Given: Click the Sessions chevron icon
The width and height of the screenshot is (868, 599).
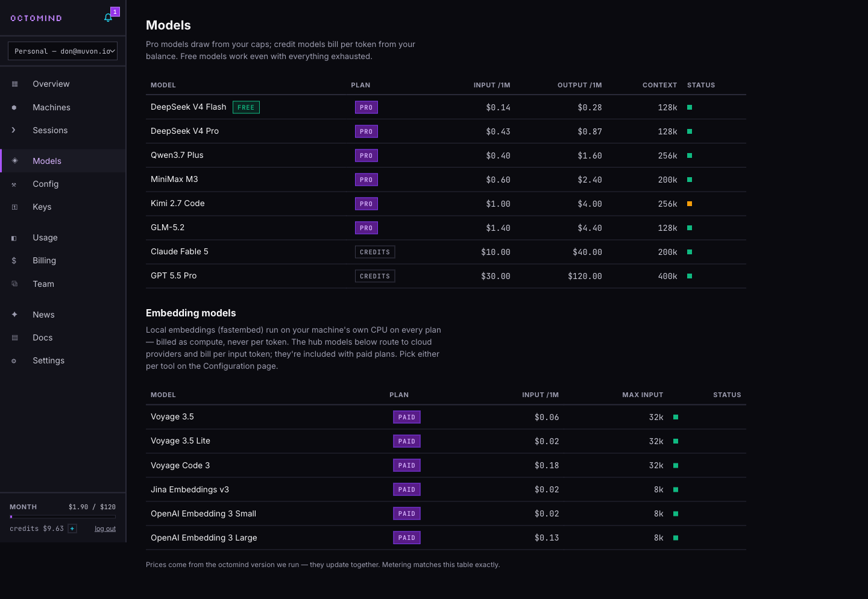Looking at the screenshot, I should point(14,130).
